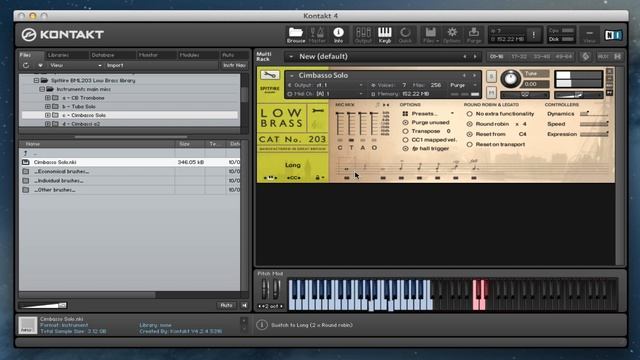The image size is (640, 360).
Task: Open the Cimbasso Solo instrument name dropdown
Action: tap(292, 76)
